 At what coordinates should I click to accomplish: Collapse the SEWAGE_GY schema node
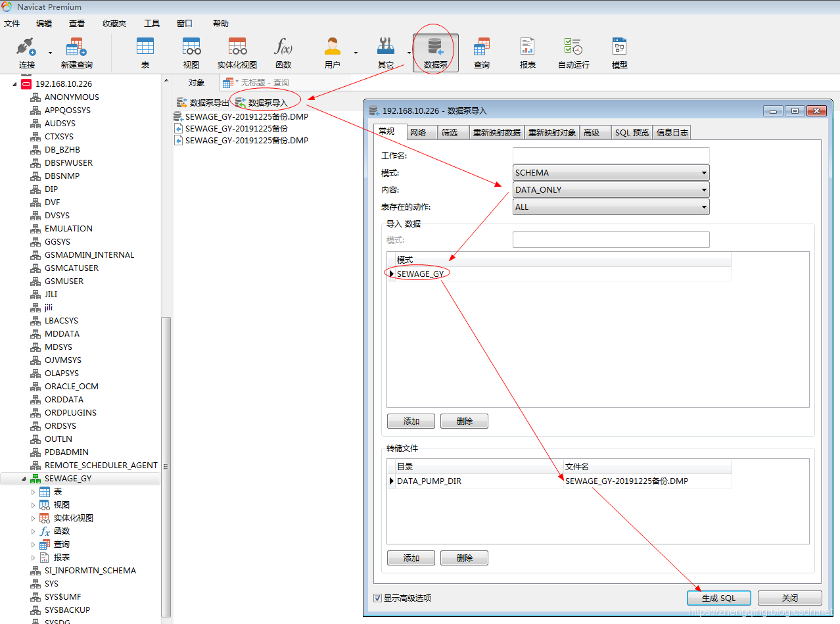[24, 479]
